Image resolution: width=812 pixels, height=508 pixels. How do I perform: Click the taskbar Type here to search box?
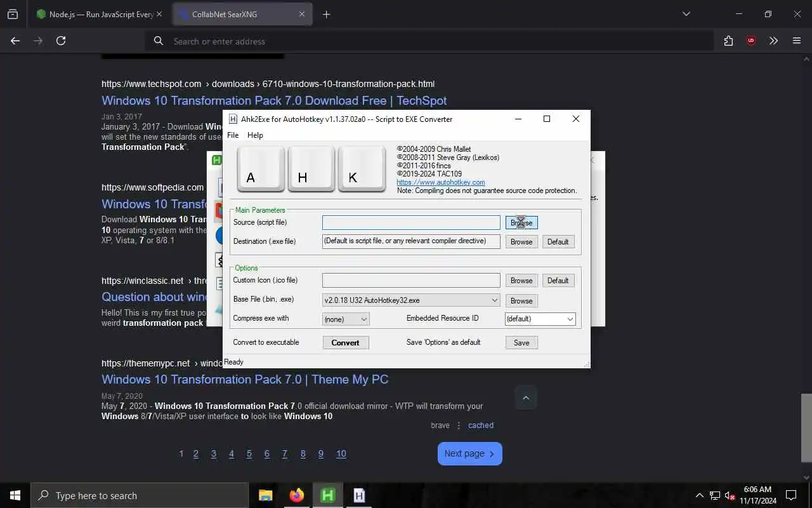140,495
